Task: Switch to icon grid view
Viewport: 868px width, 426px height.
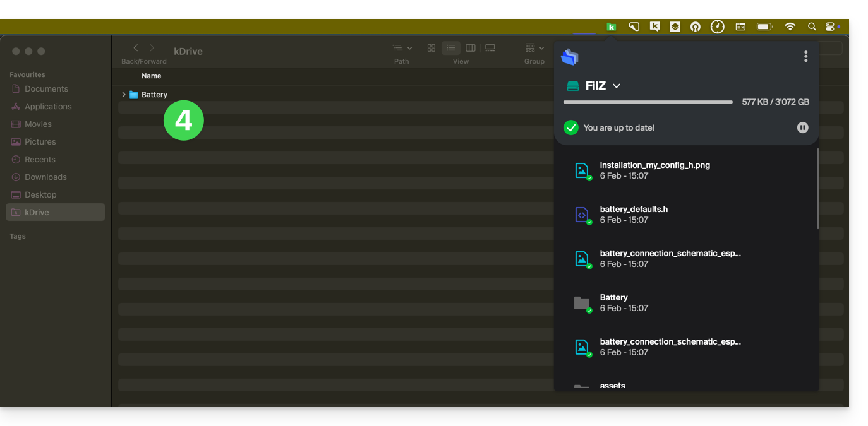Action: (431, 48)
